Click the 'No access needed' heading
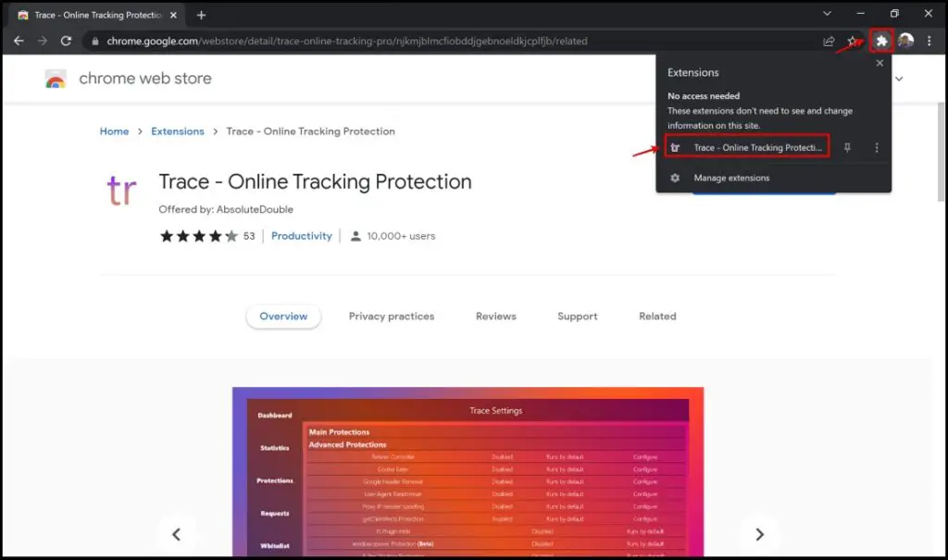 (x=704, y=96)
